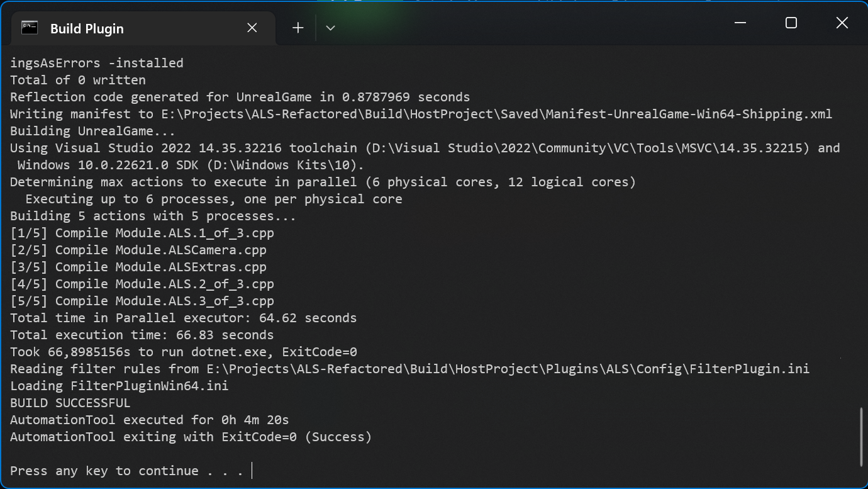The width and height of the screenshot is (868, 489).
Task: Click the AutomationTool ExitCode=0 Success line
Action: point(190,437)
